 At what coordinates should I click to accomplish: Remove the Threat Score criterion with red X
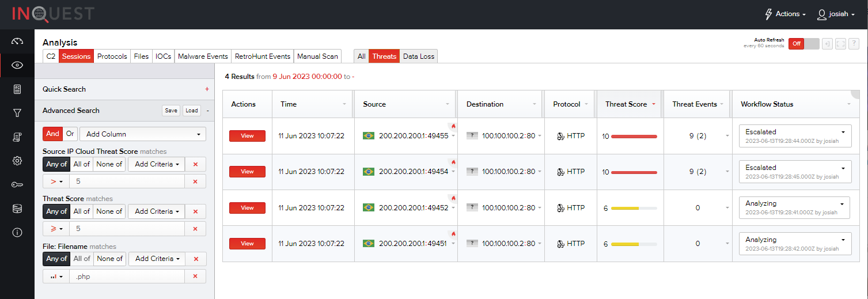pyautogui.click(x=195, y=211)
